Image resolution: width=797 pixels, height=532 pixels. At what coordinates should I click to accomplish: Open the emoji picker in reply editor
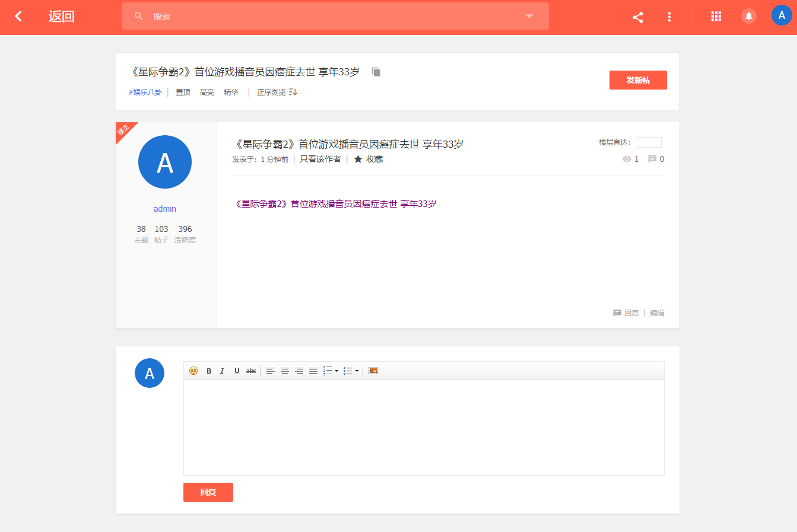pos(193,371)
